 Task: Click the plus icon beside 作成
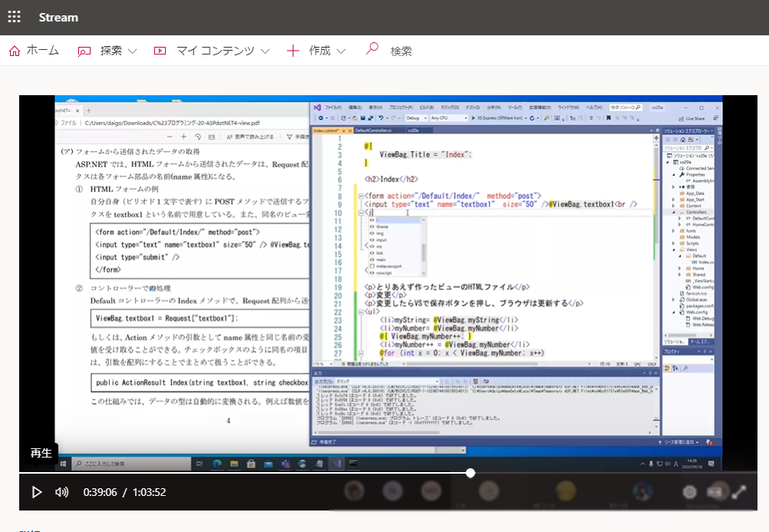coord(292,51)
